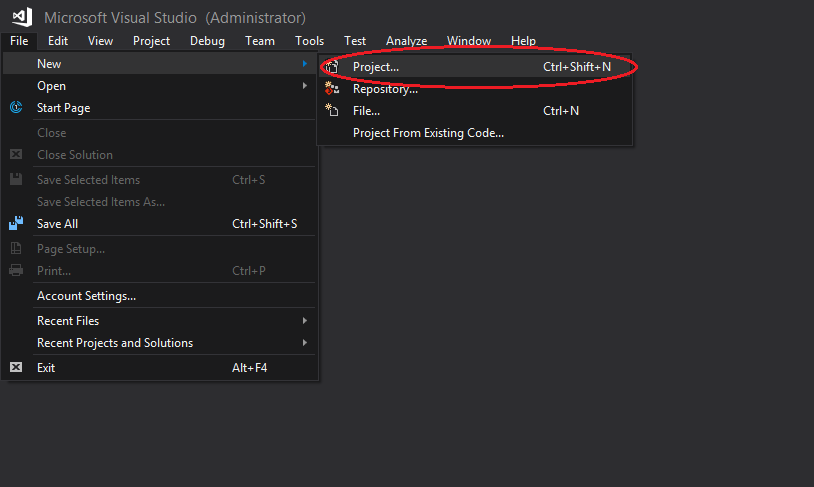Screen dimensions: 814x487
Task: Open the Team menu
Action: [x=260, y=40]
